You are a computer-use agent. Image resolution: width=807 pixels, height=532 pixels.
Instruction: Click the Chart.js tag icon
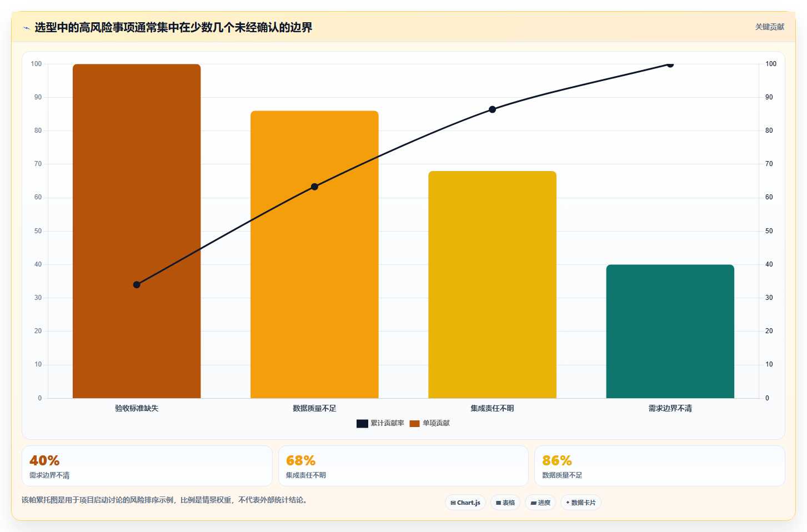(453, 503)
